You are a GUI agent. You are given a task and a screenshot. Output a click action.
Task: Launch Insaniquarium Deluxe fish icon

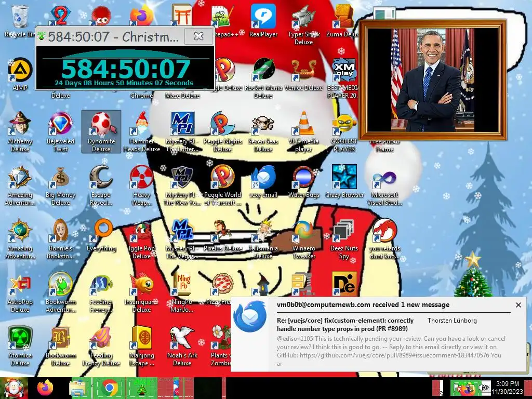(x=141, y=292)
